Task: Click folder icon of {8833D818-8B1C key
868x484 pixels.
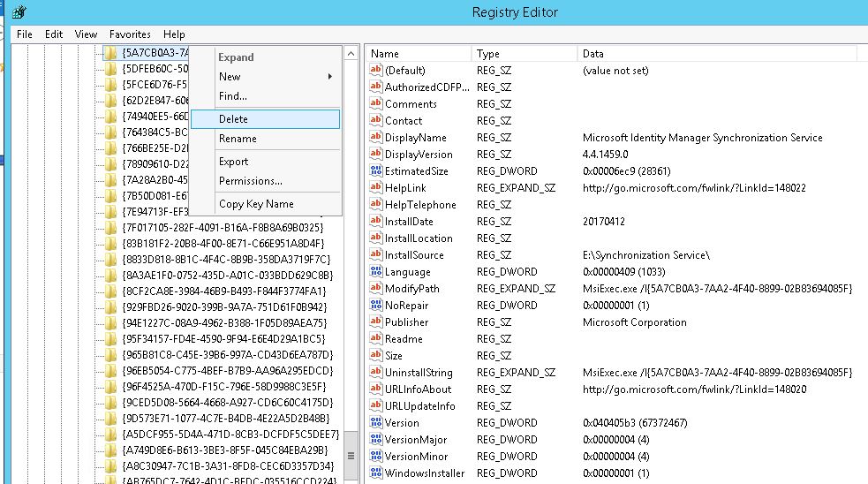Action: pyautogui.click(x=110, y=259)
